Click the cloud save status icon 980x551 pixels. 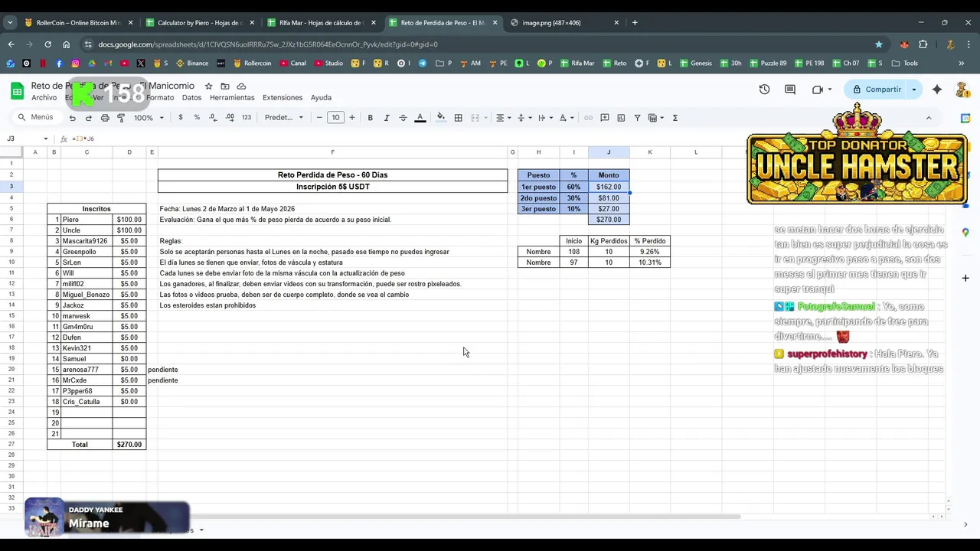point(241,86)
